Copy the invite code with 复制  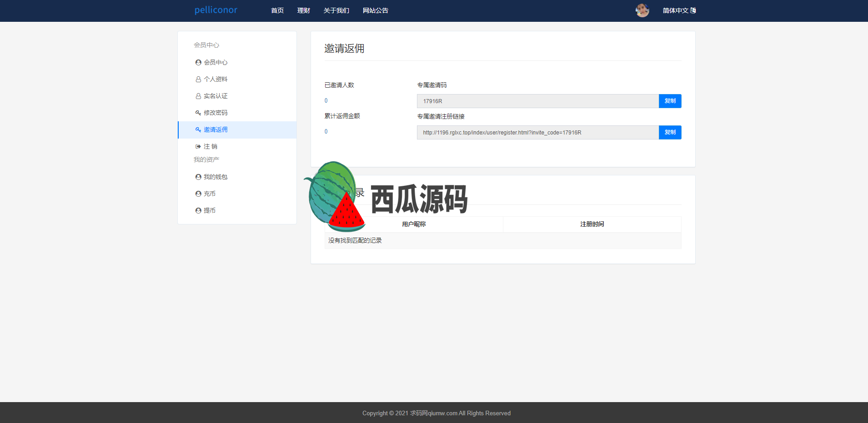coord(670,101)
